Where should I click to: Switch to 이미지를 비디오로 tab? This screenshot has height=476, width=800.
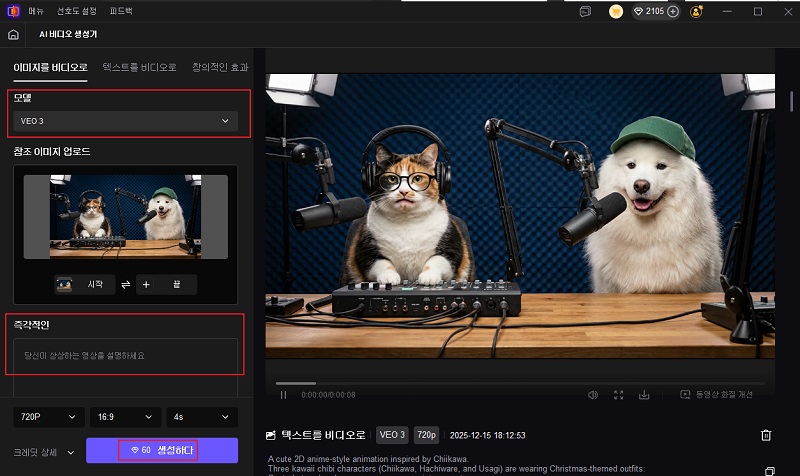[51, 67]
